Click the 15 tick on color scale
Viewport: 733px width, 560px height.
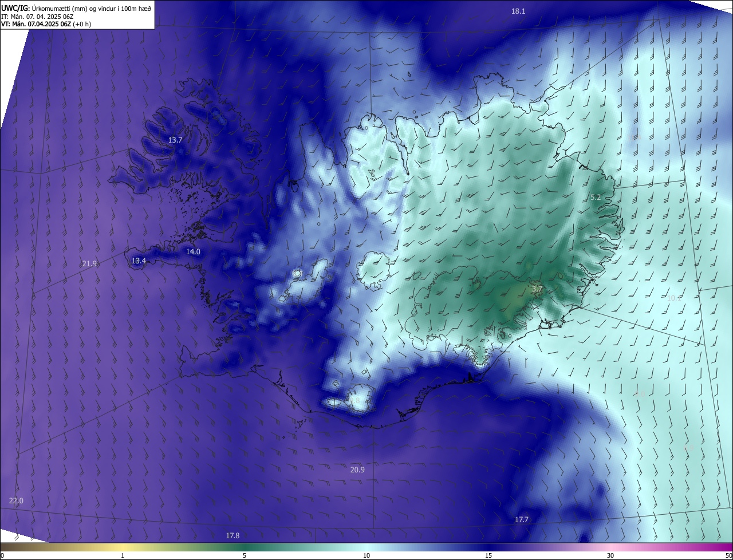tap(488, 555)
